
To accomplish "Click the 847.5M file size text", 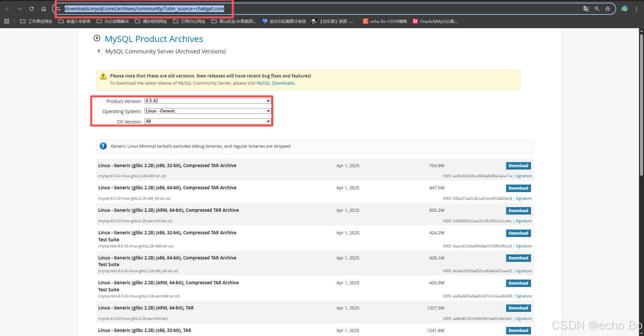I will [437, 188].
